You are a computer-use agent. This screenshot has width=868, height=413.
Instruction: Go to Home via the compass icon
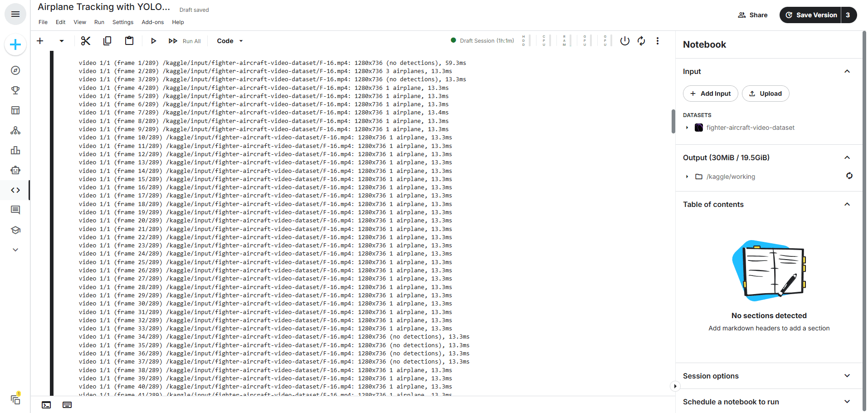tap(15, 70)
